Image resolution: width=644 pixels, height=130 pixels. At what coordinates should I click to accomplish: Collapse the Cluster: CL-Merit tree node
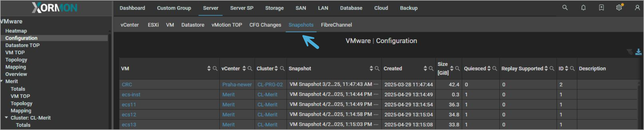tap(6, 118)
